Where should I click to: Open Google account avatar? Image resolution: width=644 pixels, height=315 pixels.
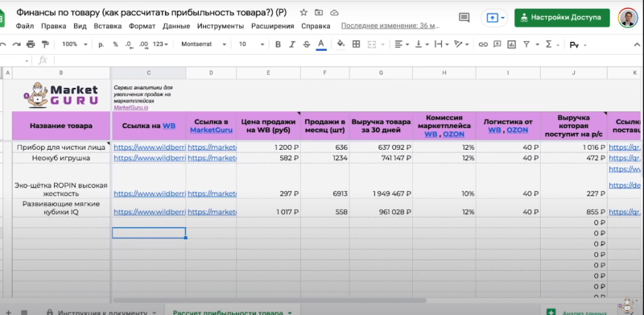pyautogui.click(x=627, y=18)
